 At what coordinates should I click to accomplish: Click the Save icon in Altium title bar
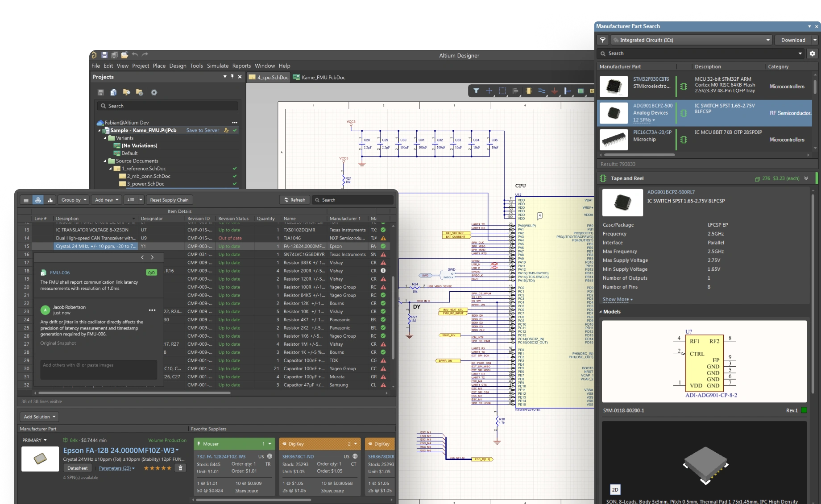(104, 55)
